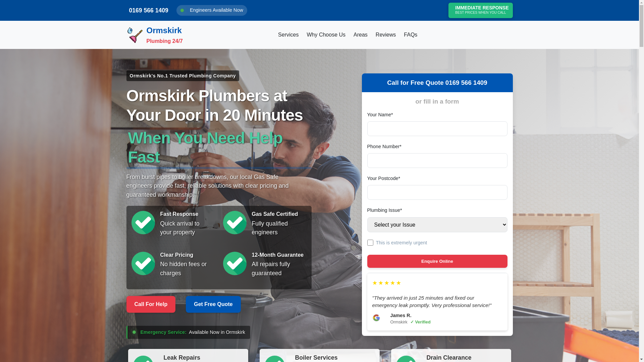Click the '✓ Verified' label

421,322
